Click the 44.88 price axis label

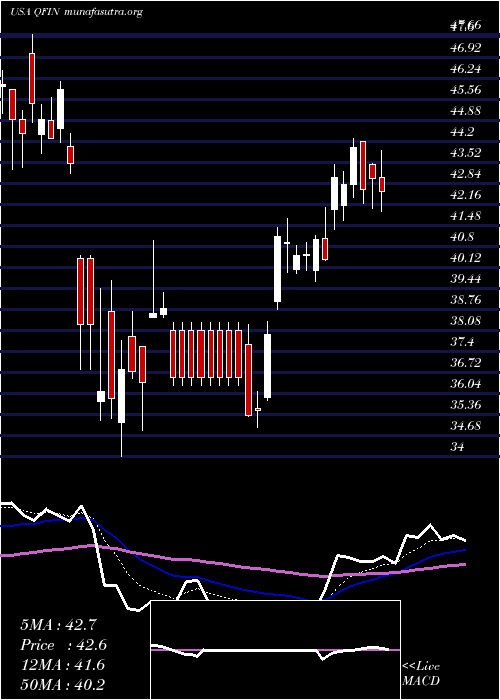(x=466, y=111)
